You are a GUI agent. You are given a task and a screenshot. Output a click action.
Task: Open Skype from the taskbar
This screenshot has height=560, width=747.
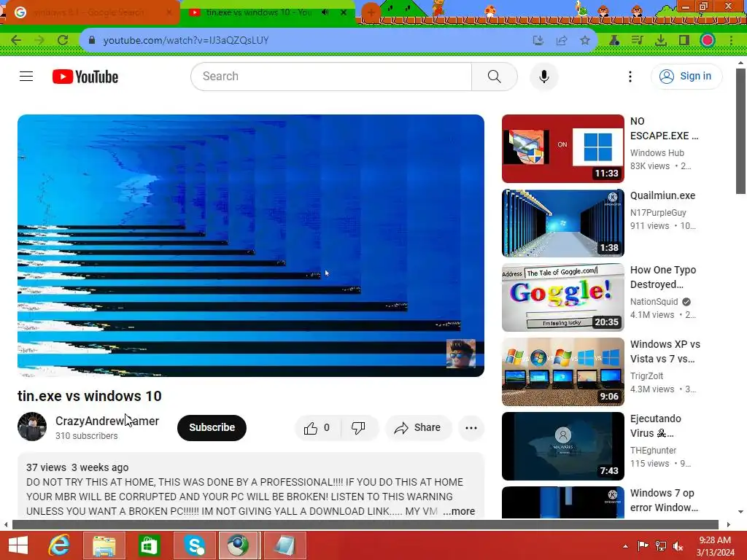click(194, 545)
